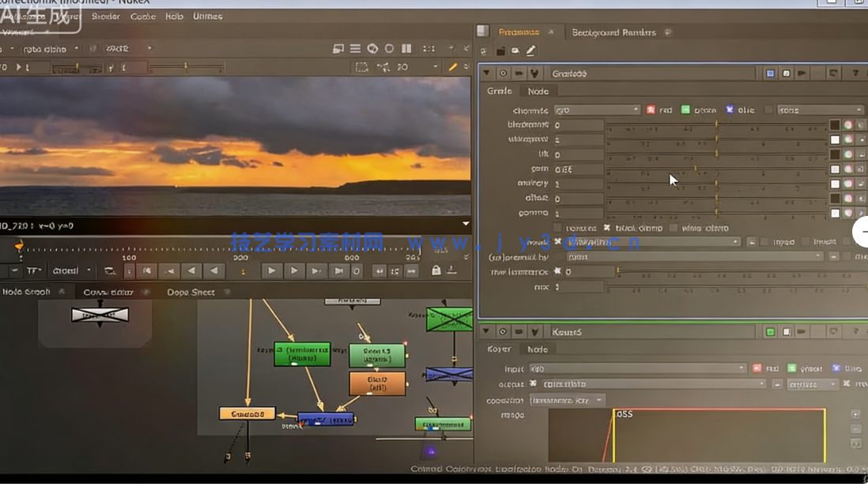Click the yellow paint icon in viewer toolbar

(x=453, y=67)
